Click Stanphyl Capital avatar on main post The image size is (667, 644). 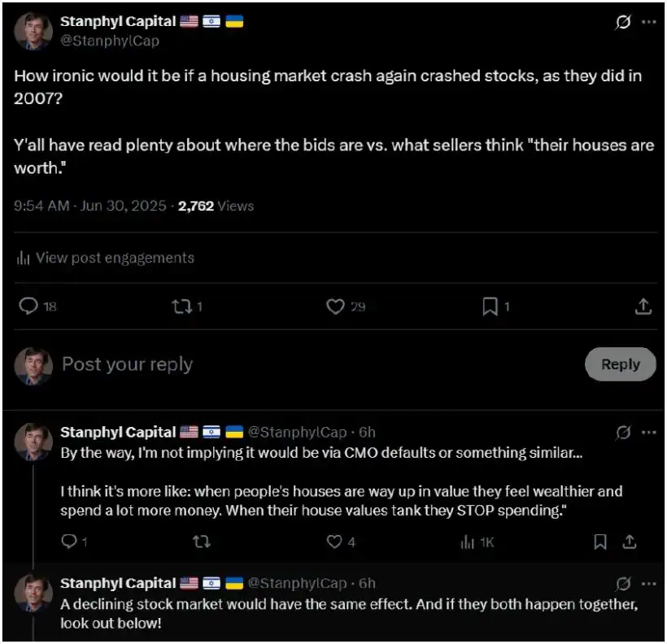click(33, 31)
